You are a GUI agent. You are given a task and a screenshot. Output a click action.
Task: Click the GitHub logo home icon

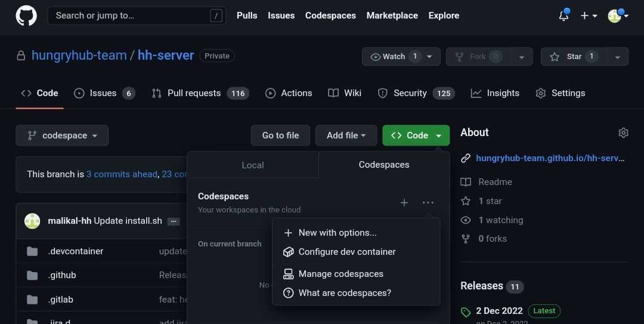click(26, 16)
